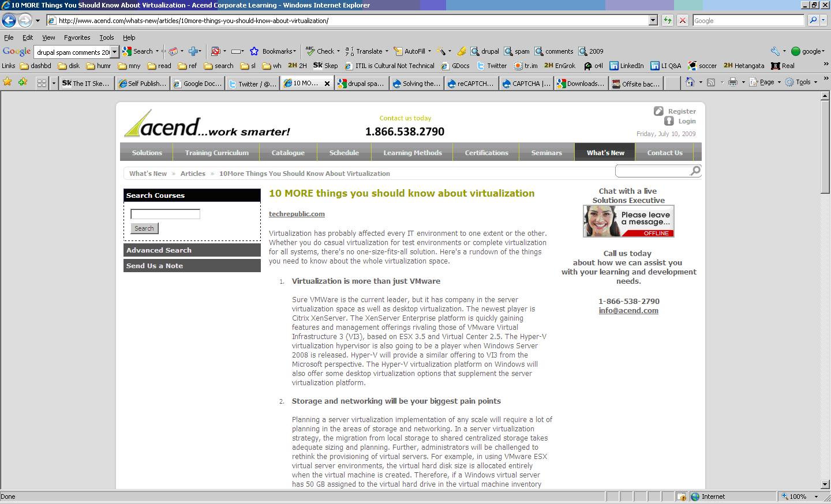Find the word 'spam' using the toolbar button
Viewport: 831px width, 504px height.
(x=516, y=51)
